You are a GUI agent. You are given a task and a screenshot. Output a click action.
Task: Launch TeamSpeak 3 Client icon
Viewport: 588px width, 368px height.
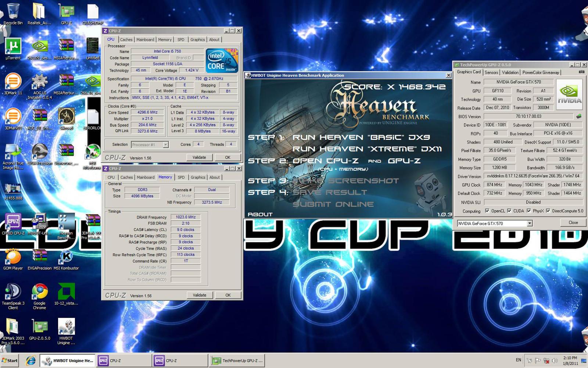13,296
